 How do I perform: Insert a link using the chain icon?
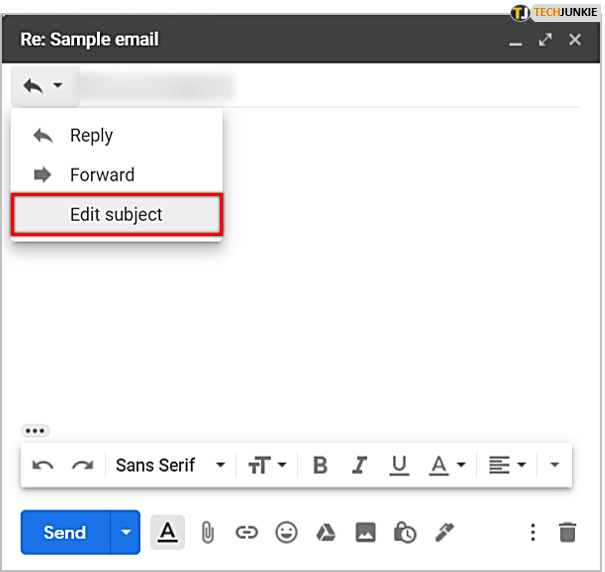click(246, 532)
